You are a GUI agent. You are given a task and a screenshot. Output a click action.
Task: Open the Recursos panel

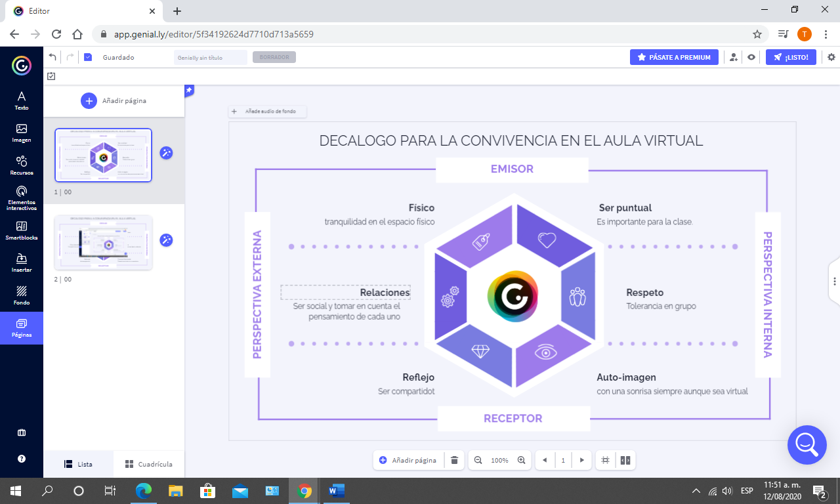(22, 163)
